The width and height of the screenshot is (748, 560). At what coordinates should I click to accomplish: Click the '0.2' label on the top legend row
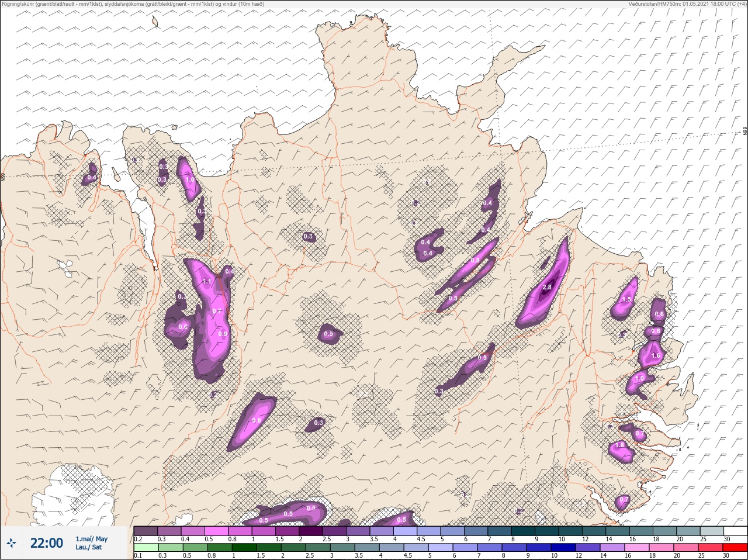(x=138, y=539)
